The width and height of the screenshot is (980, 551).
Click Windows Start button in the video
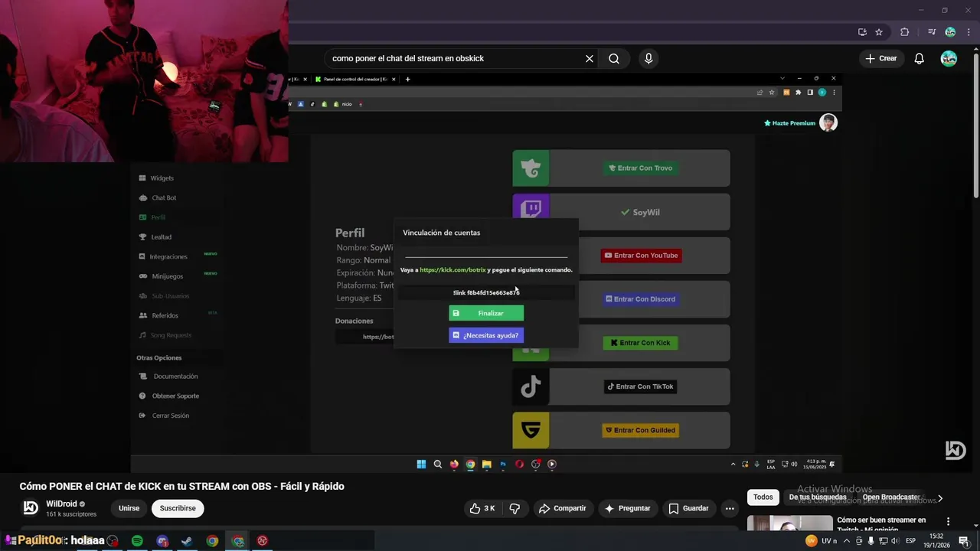(421, 464)
